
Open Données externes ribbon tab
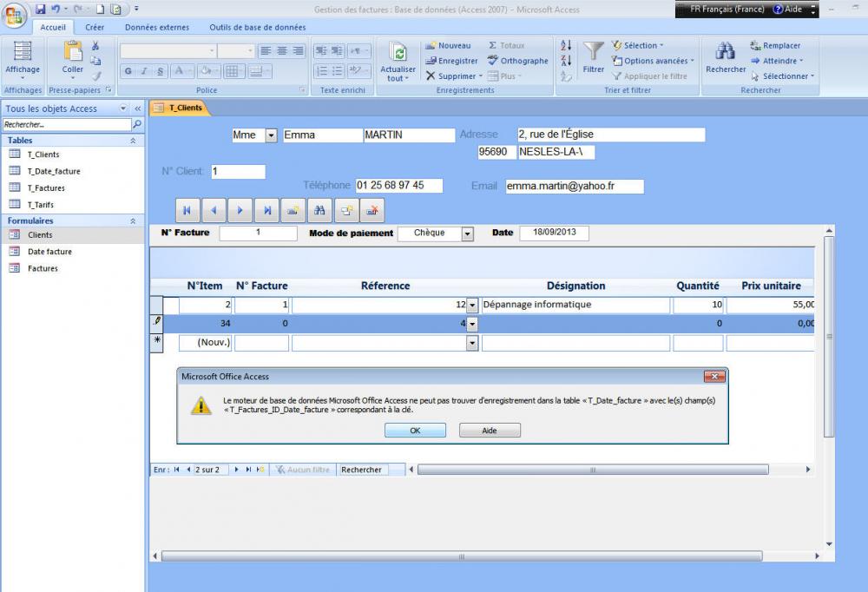[x=157, y=27]
